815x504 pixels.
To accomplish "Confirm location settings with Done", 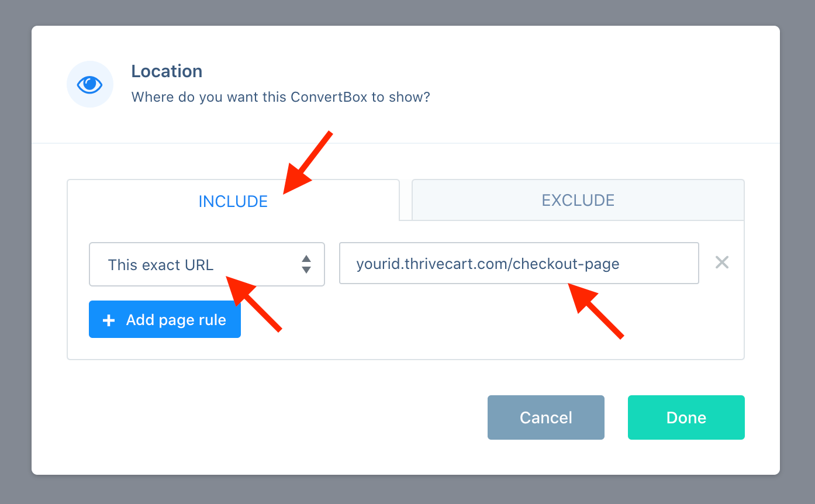I will coord(686,417).
